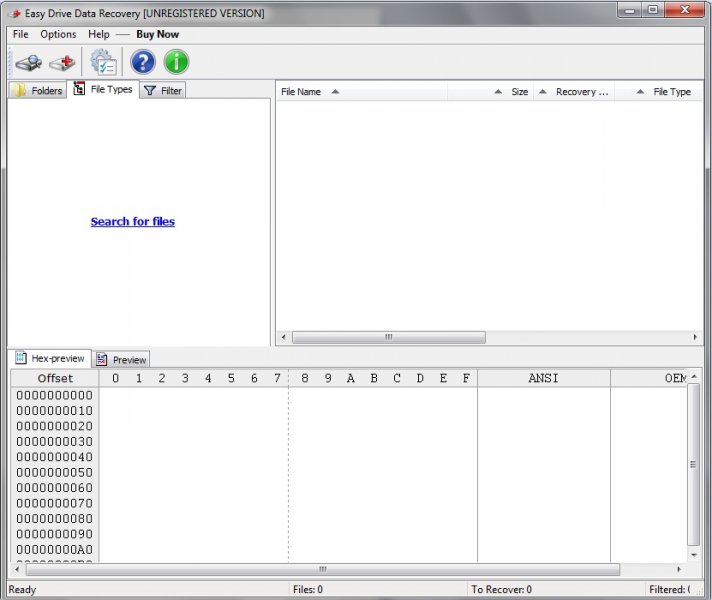
Task: Click hex view horizontal scrollbar thumb
Action: click(322, 569)
